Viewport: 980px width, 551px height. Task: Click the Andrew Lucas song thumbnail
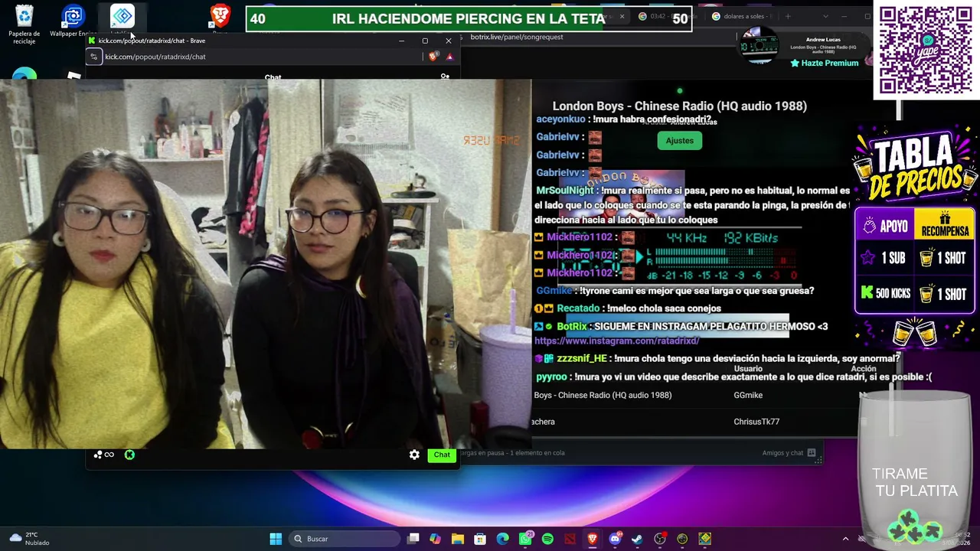pyautogui.click(x=759, y=46)
